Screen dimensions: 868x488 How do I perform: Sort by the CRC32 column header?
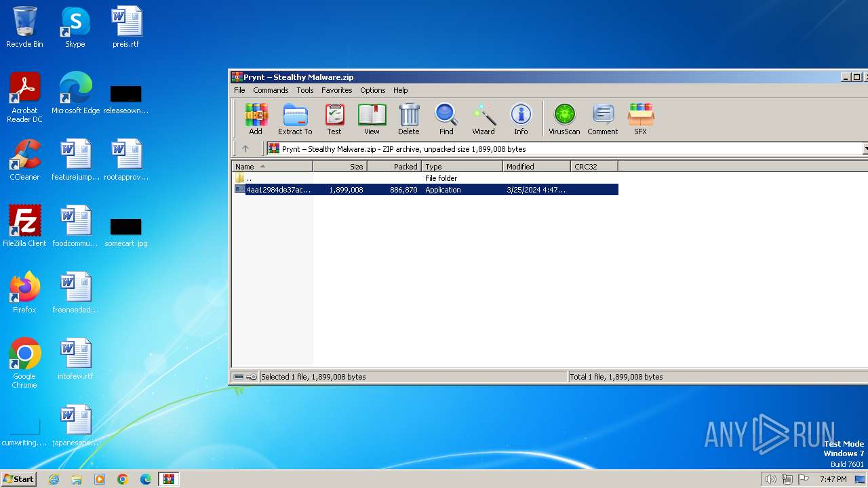coord(594,166)
